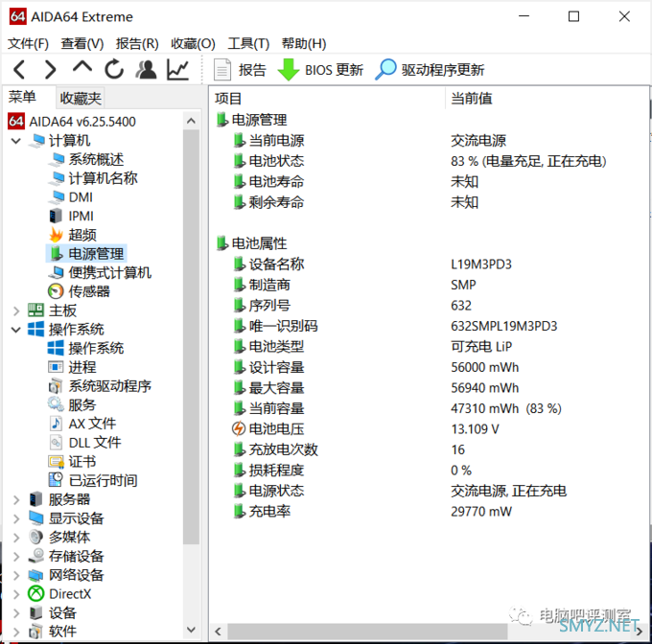This screenshot has width=652, height=644.
Task: Go up one level with the up arrow
Action: click(x=82, y=67)
